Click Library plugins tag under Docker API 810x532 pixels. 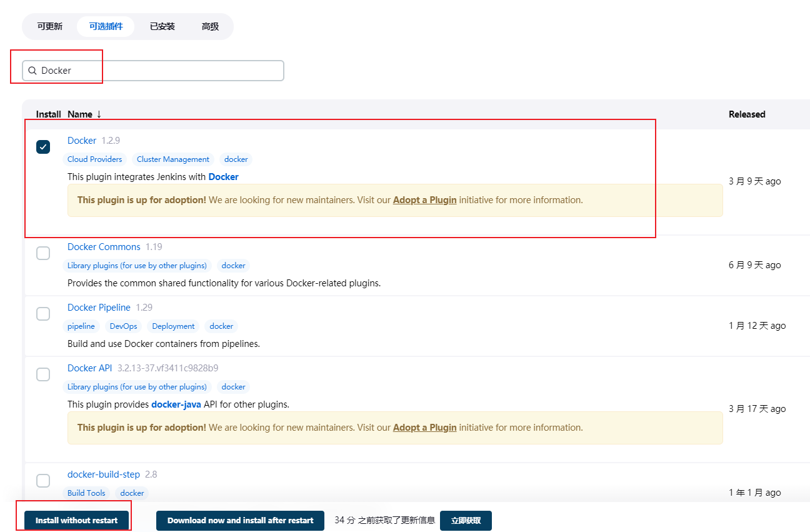[137, 387]
